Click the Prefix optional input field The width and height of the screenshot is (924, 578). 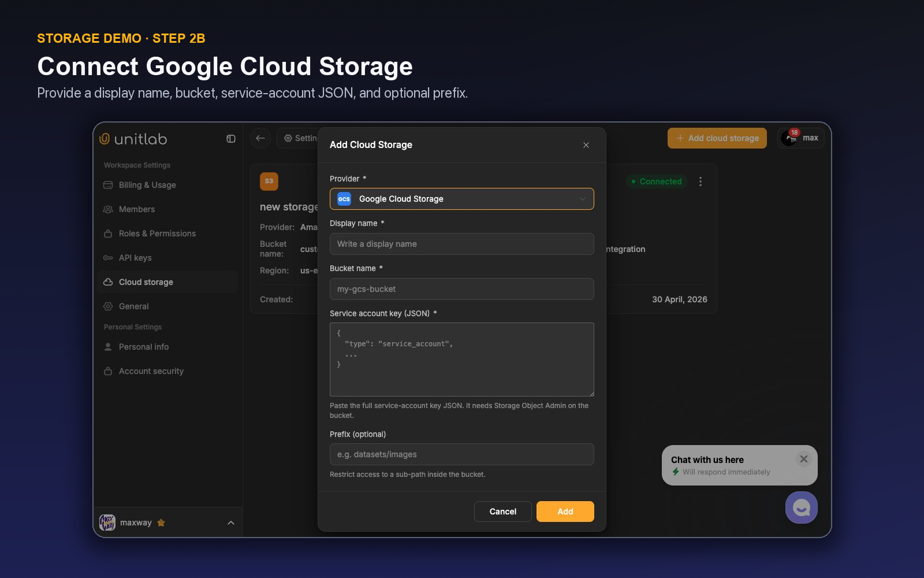point(461,454)
